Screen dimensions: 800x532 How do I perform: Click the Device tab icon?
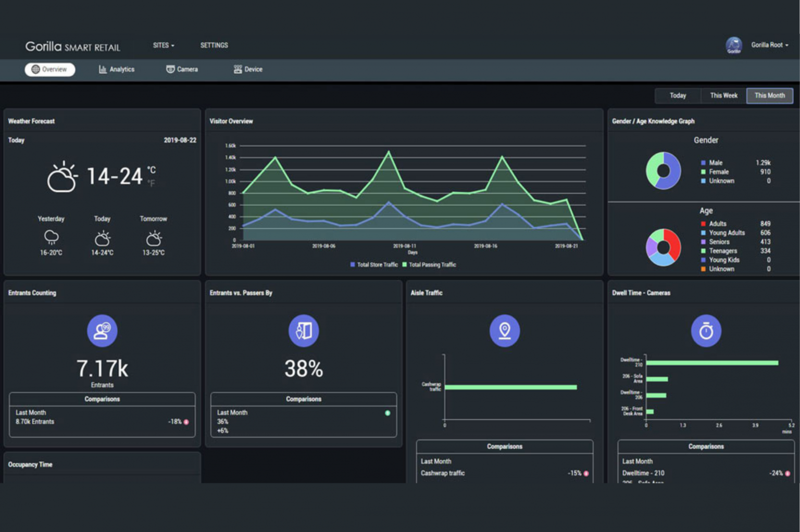point(238,69)
